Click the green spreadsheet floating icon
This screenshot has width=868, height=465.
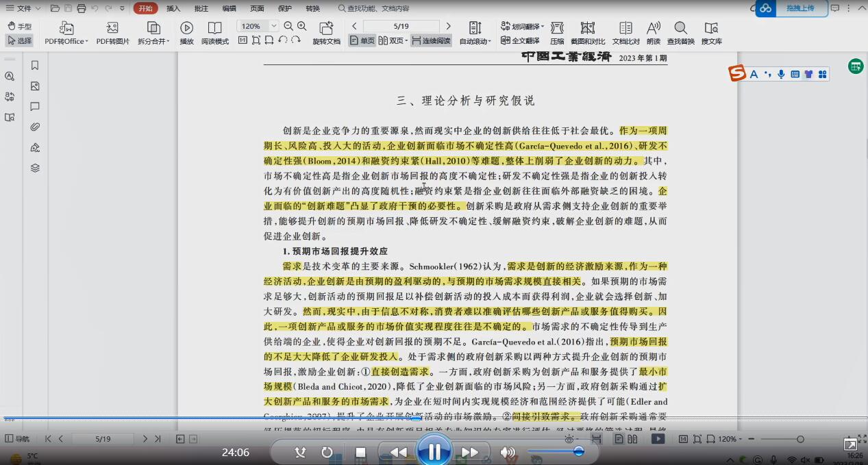coord(855,66)
